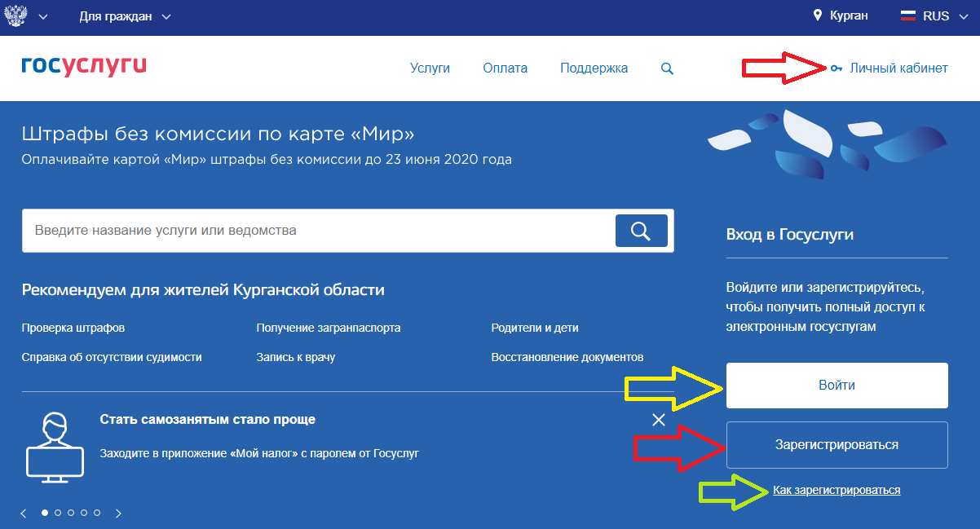The image size is (980, 529).
Task: Expand the chevron next to the emblem
Action: click(42, 16)
